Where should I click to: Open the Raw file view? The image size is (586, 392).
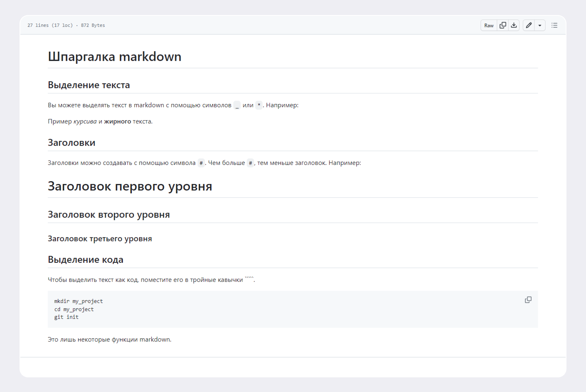[x=489, y=25]
